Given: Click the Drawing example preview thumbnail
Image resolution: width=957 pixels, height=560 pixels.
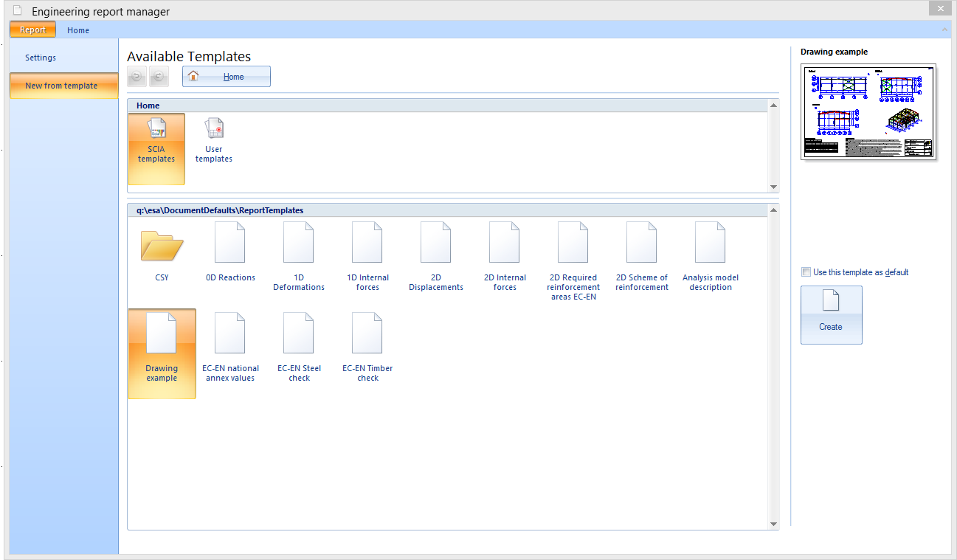Looking at the screenshot, I should 868,111.
